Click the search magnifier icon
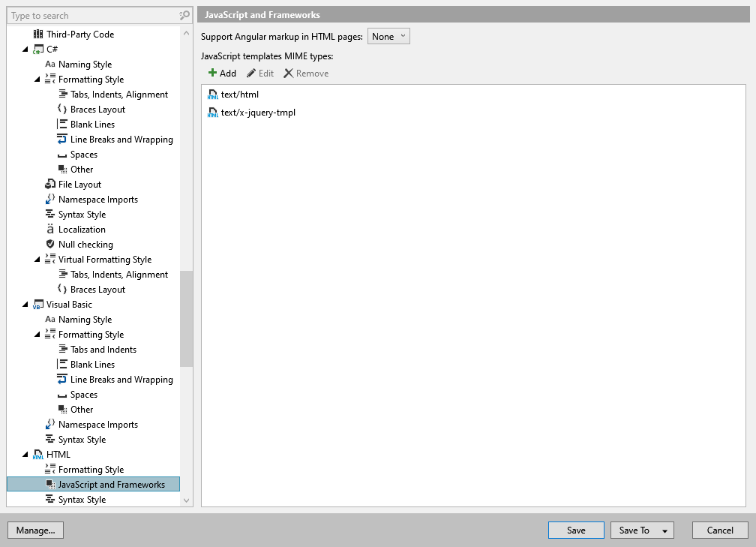Viewport: 756px width, 547px height. click(x=184, y=16)
